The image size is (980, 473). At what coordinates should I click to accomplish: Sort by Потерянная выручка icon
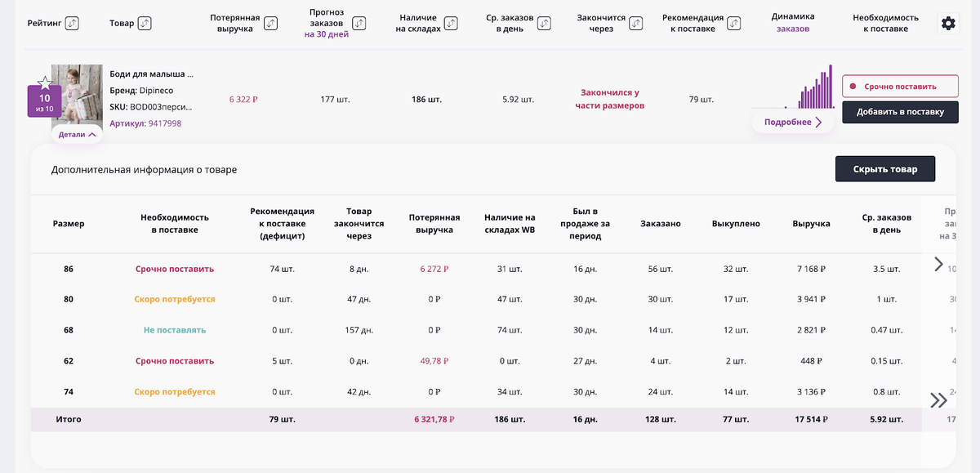[270, 23]
